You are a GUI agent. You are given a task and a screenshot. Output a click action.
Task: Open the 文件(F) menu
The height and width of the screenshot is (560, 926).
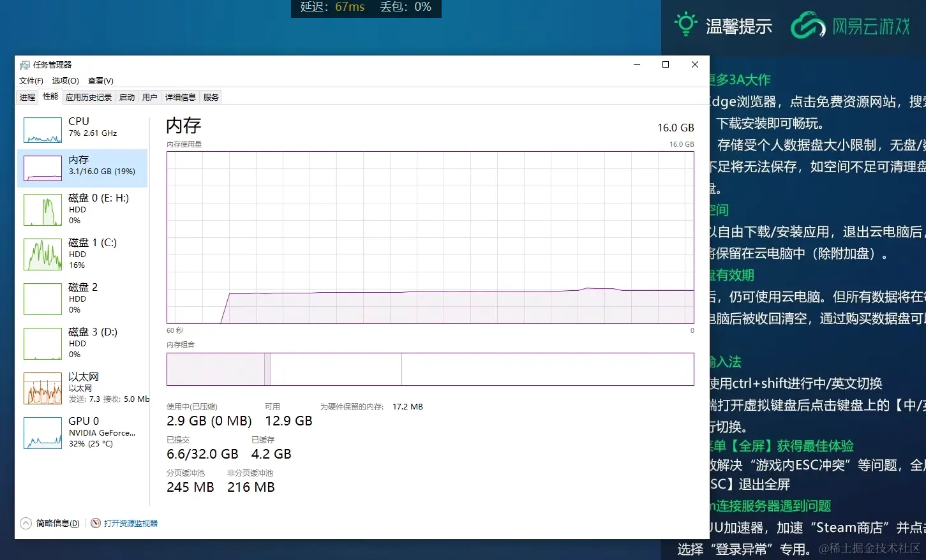(x=31, y=81)
